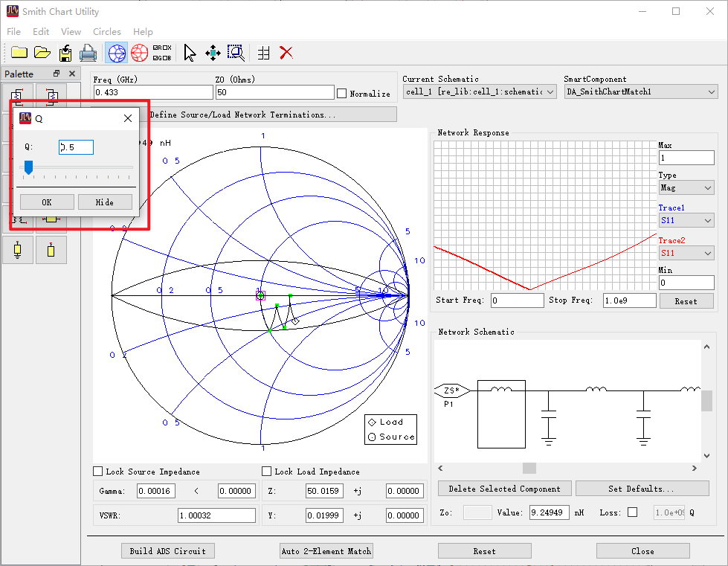This screenshot has height=566, width=728.
Task: Select the blue impedance Smith chart icon
Action: 117,53
